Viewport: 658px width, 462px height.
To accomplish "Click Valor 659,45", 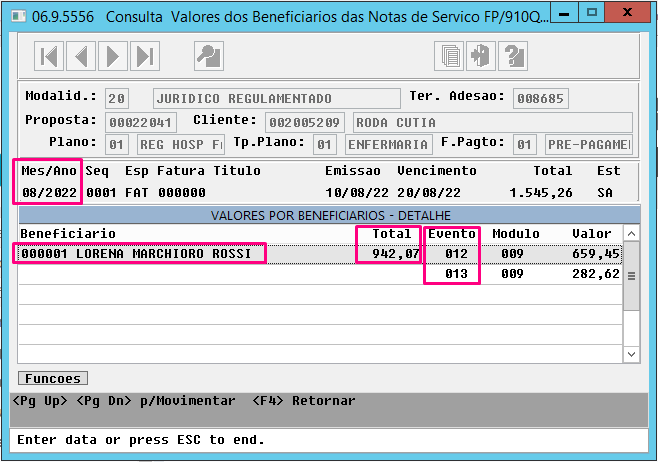I will 596,253.
